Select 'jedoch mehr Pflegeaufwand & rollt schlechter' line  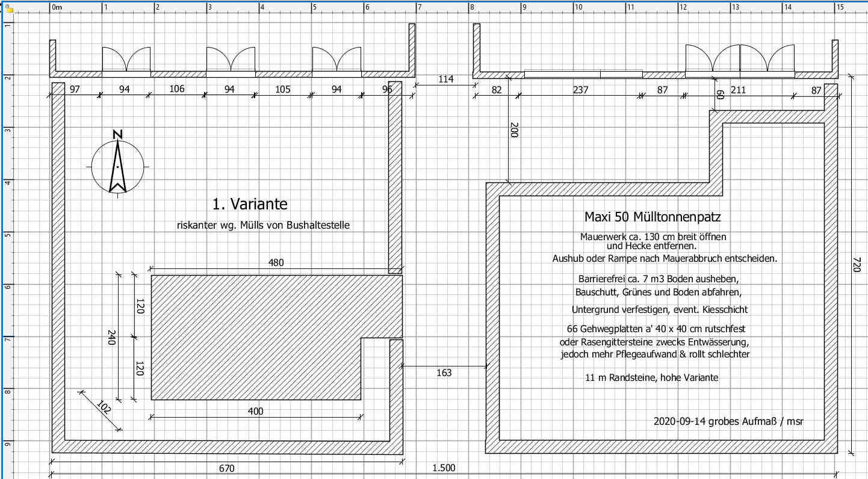point(656,354)
